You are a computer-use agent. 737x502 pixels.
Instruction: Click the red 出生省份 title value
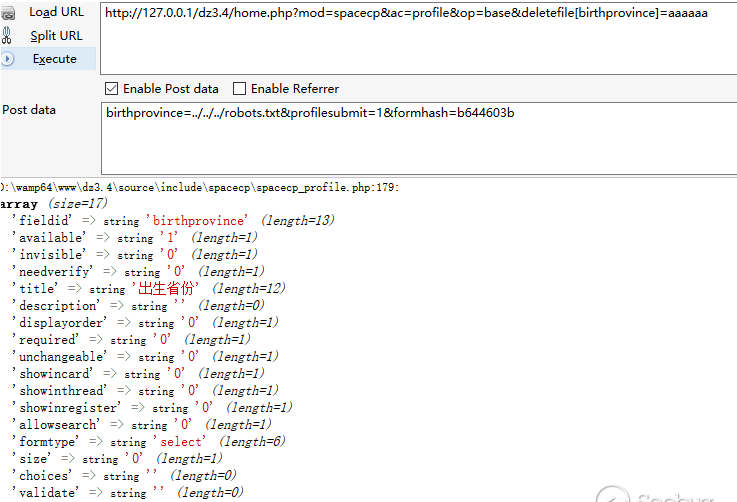pos(168,288)
